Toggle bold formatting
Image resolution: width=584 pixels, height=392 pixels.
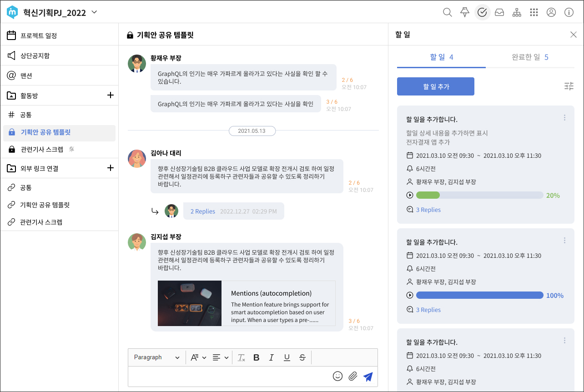click(x=257, y=357)
